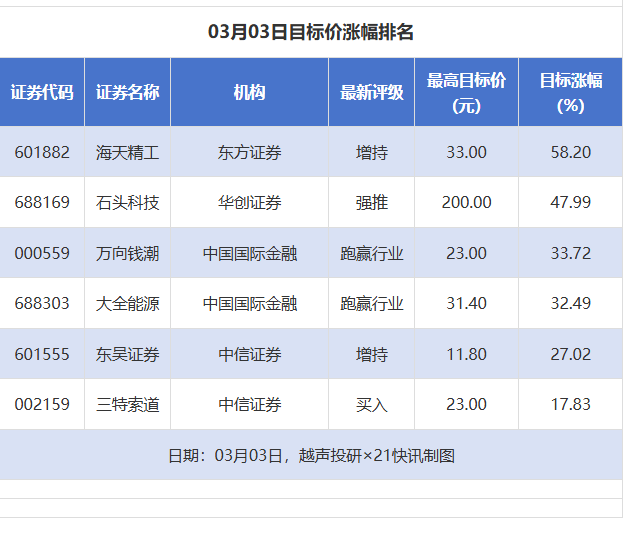Select stock name 万向钱潮
Screen dimensions: 624x533
(x=127, y=253)
